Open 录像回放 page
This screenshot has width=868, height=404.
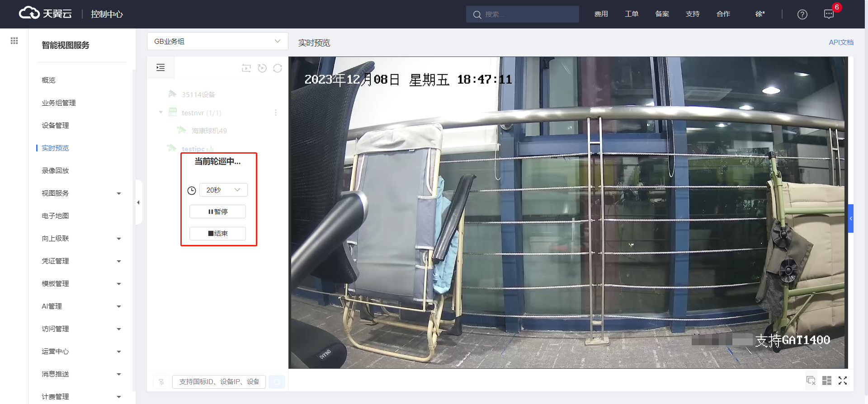55,171
